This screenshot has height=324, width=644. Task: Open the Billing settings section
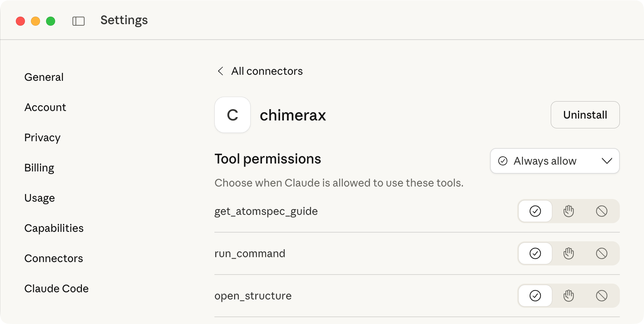point(39,168)
